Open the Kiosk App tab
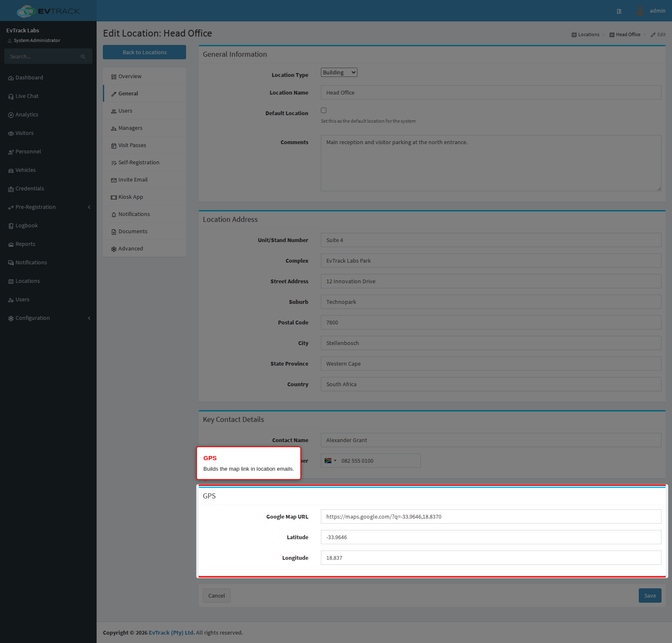This screenshot has width=672, height=643. [144, 197]
